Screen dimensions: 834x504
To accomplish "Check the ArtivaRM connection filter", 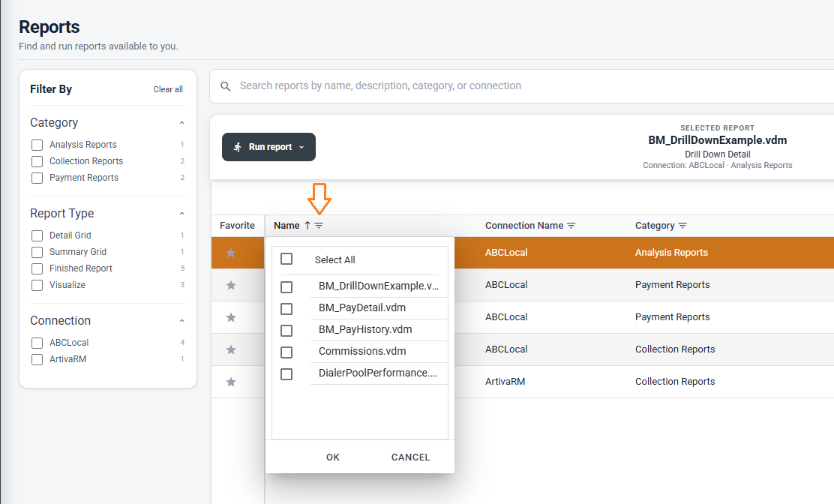I will click(x=37, y=359).
